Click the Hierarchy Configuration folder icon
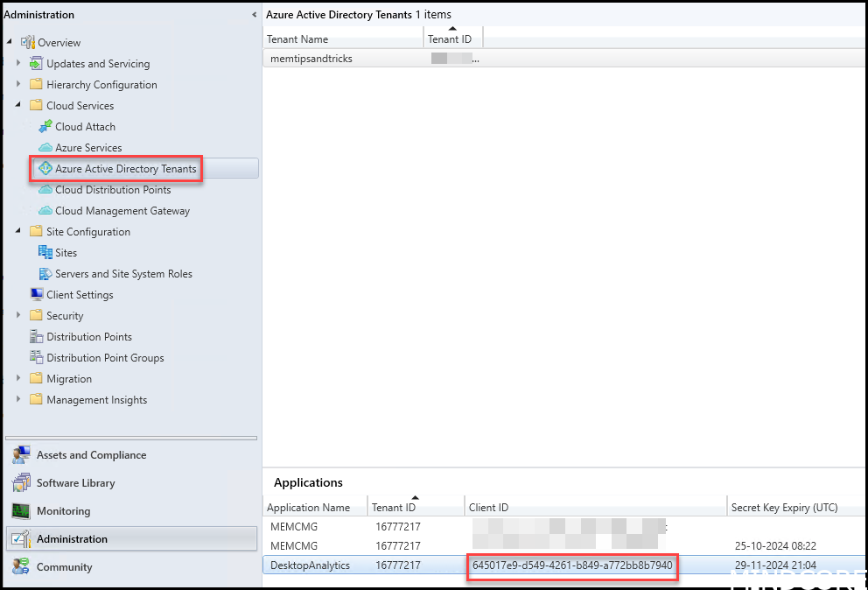868x590 pixels. click(x=36, y=84)
